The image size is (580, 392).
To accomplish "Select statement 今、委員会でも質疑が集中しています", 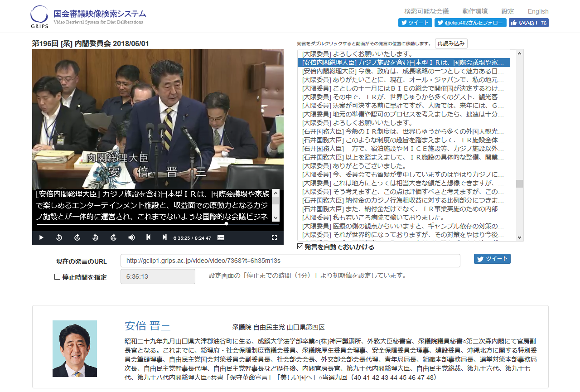I will 404,174.
